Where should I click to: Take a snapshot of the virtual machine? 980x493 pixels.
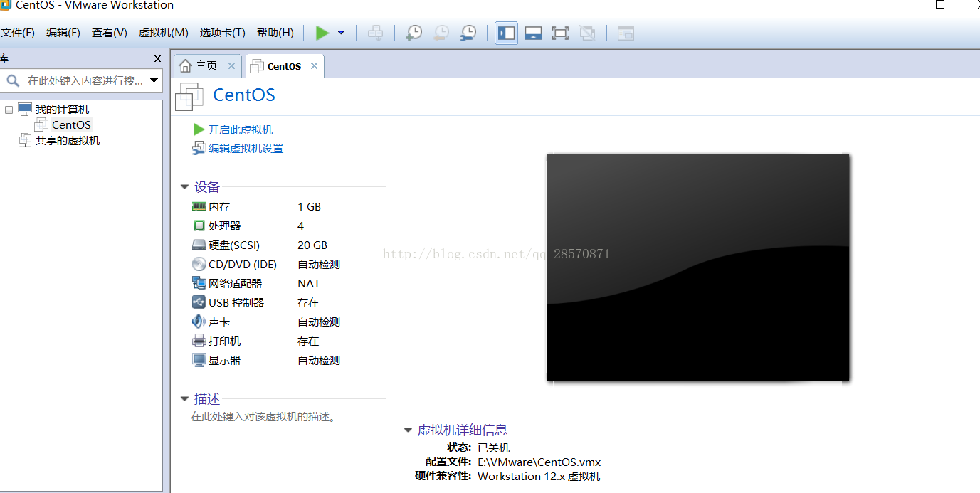point(413,33)
